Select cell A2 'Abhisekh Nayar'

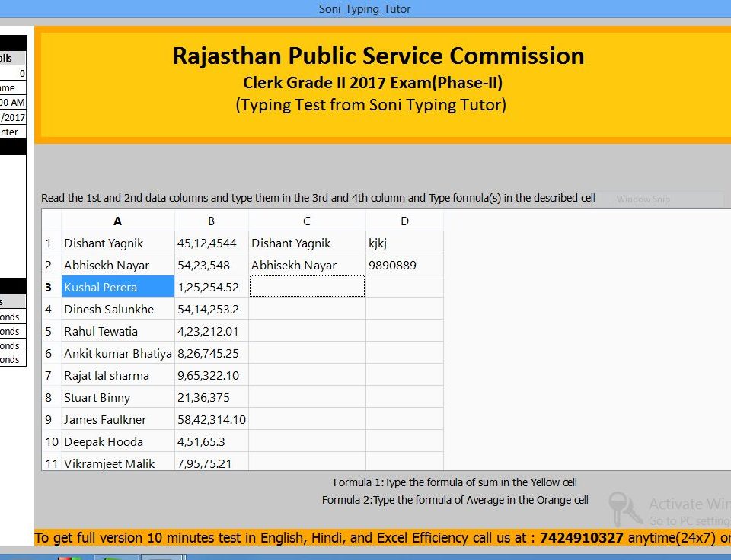(x=118, y=265)
